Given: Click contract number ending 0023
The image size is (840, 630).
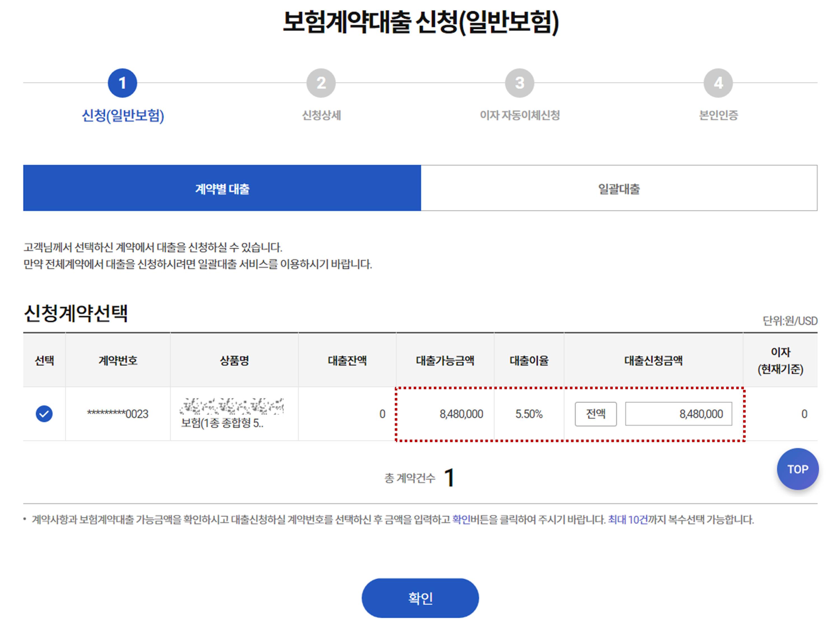Looking at the screenshot, I should point(118,414).
